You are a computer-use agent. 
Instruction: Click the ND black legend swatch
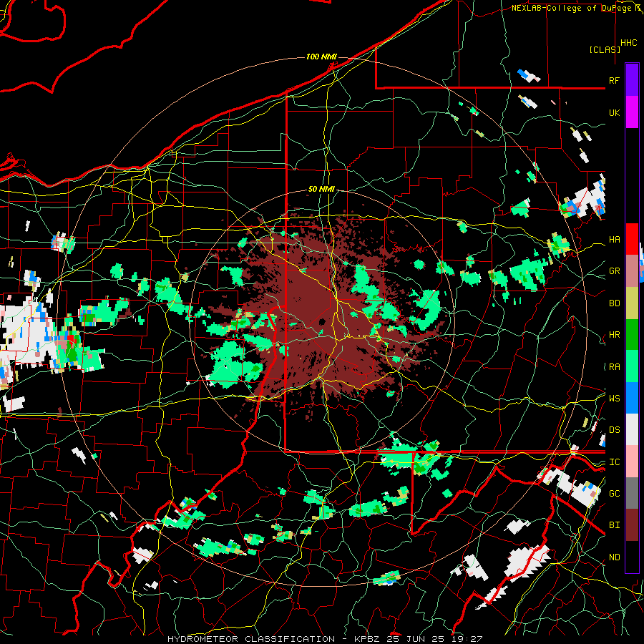click(x=632, y=557)
